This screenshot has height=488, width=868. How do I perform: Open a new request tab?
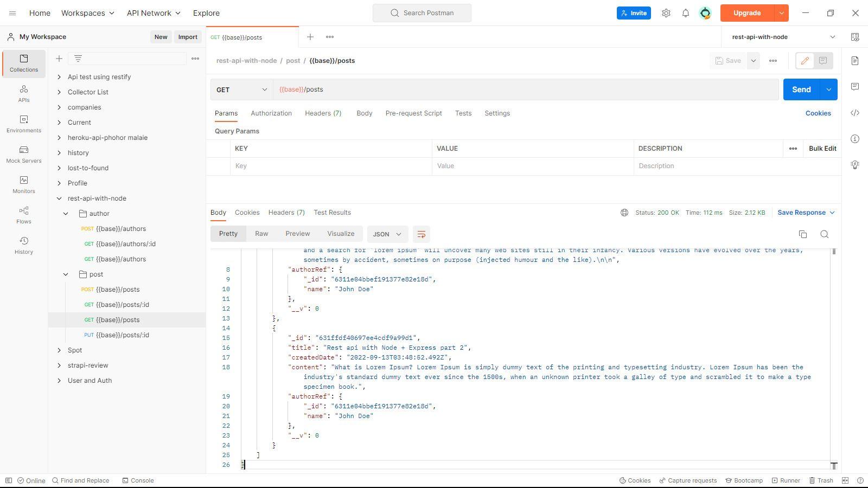click(310, 37)
